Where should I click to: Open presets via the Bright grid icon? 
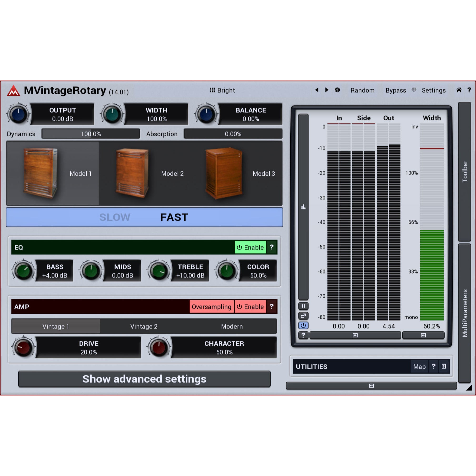click(212, 90)
